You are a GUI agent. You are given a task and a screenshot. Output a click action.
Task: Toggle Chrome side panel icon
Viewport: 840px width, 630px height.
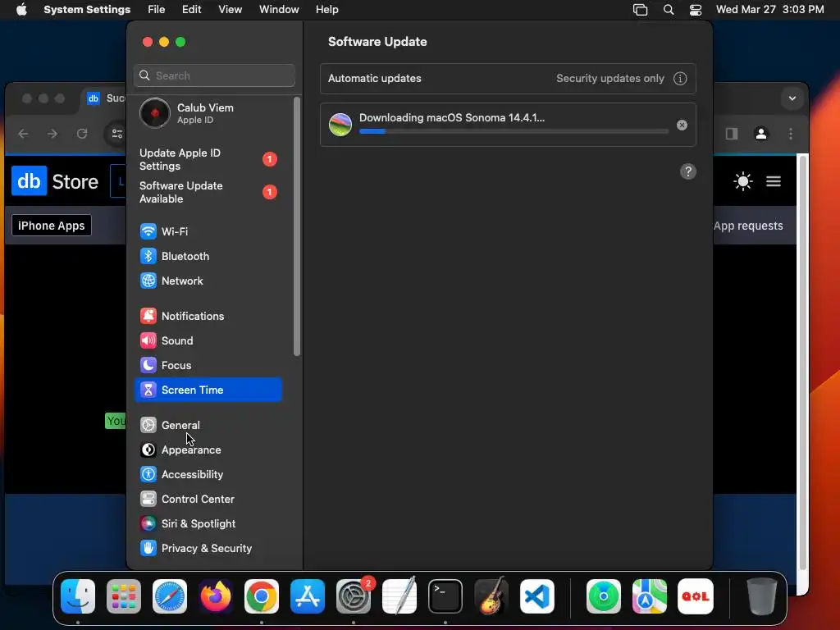[x=731, y=134]
